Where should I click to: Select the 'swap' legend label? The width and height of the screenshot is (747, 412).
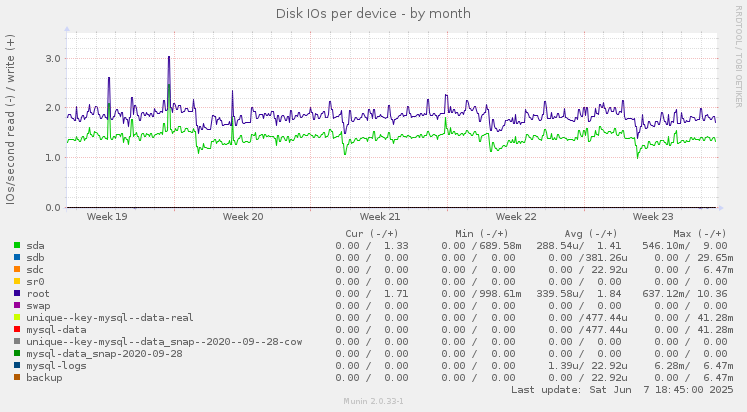pos(38,306)
